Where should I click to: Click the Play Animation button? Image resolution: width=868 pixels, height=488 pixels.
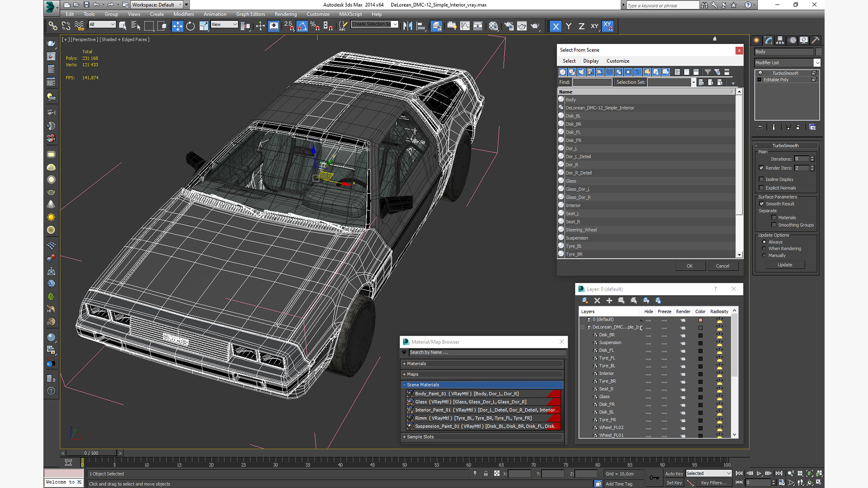point(759,474)
